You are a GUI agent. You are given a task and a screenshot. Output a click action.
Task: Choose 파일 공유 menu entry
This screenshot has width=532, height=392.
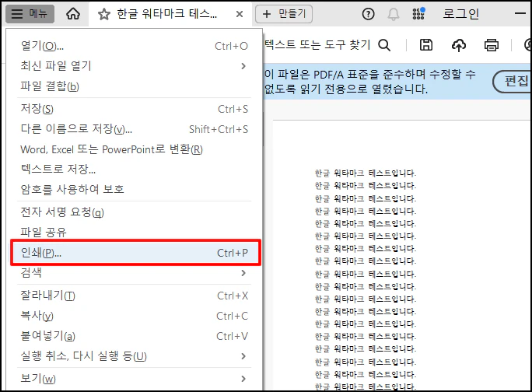click(x=134, y=232)
